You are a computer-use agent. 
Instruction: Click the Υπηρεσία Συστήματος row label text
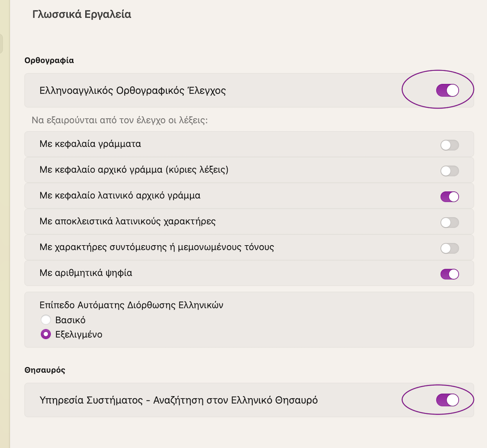tap(91, 400)
